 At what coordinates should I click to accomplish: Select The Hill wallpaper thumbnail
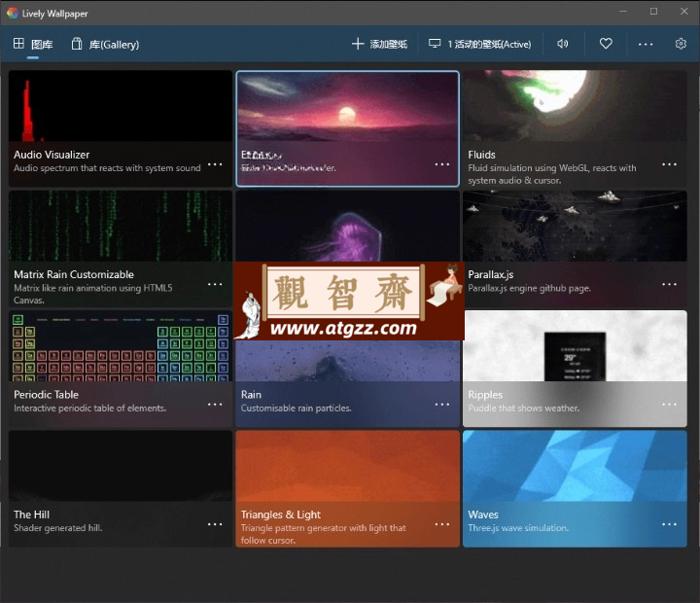(121, 466)
